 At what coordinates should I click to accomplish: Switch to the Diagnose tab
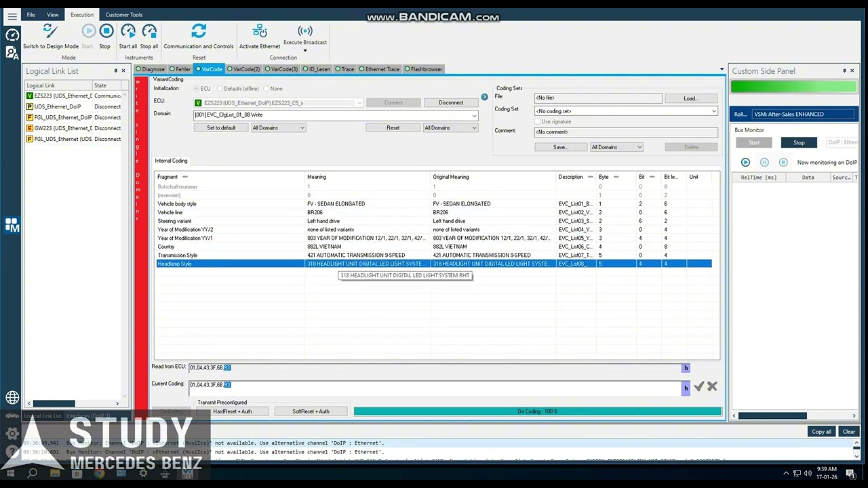pos(150,69)
